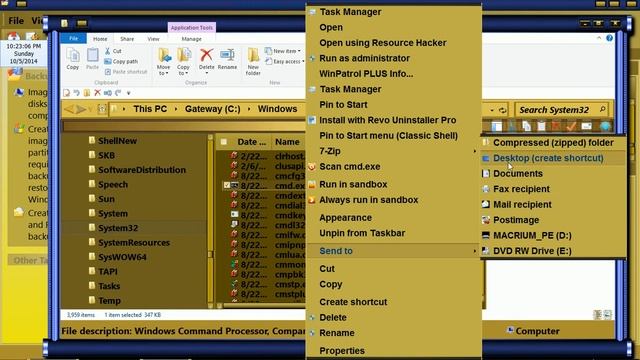Click red X delete in quick access toolbar

97,93
